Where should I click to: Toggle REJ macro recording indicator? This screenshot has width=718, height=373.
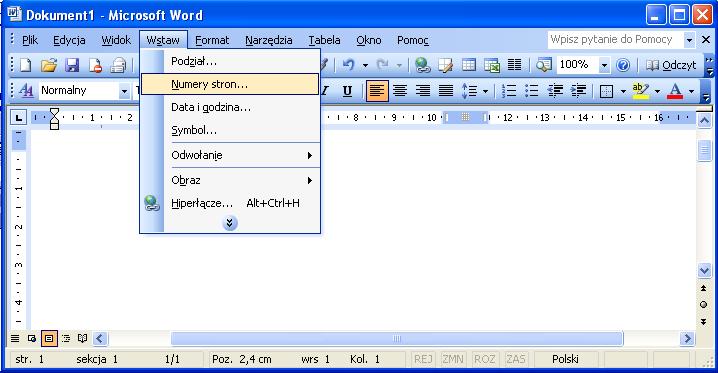423,359
